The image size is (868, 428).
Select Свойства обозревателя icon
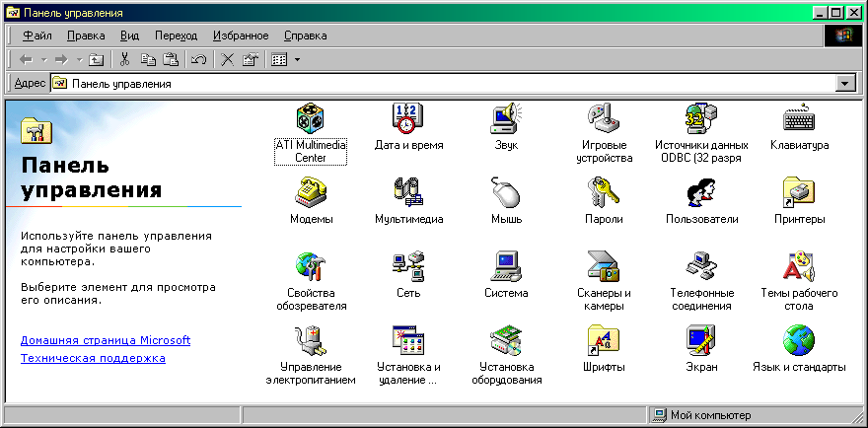tap(311, 266)
